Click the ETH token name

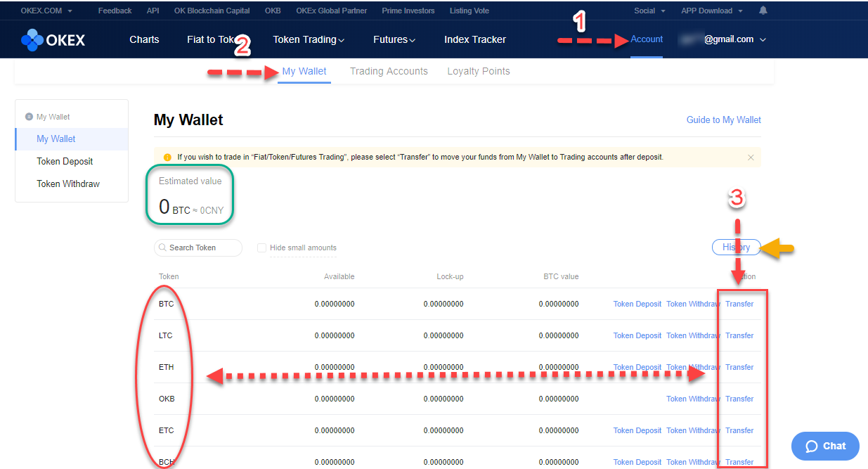[166, 367]
